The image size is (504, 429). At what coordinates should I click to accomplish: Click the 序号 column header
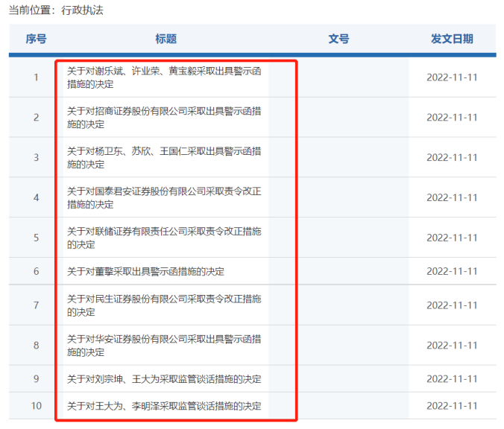point(36,39)
